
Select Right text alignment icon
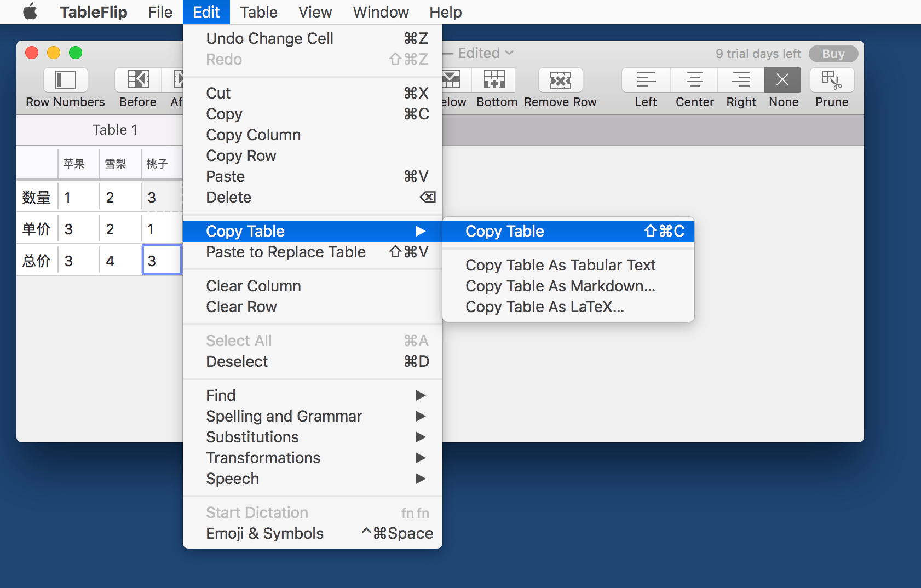pyautogui.click(x=741, y=80)
